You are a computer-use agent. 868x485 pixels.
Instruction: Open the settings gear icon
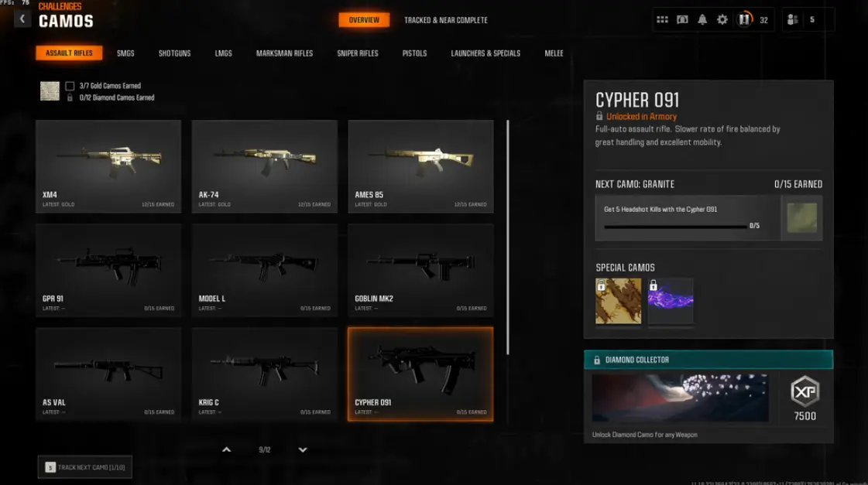pyautogui.click(x=722, y=19)
